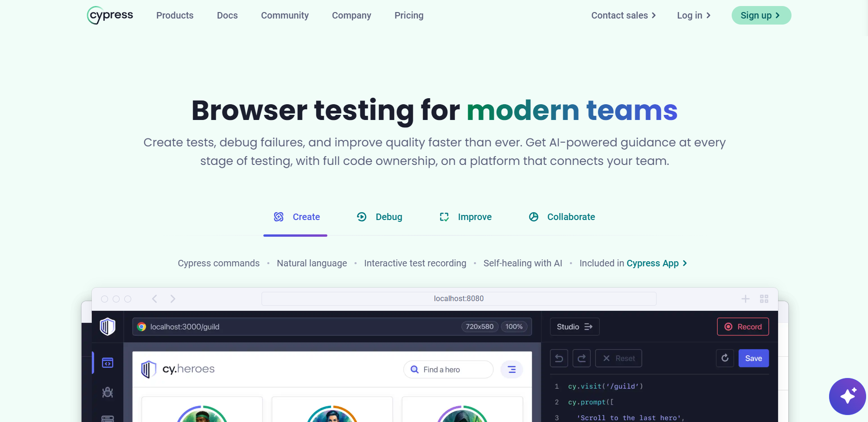Click the refresh icon beside Save

[x=725, y=358]
